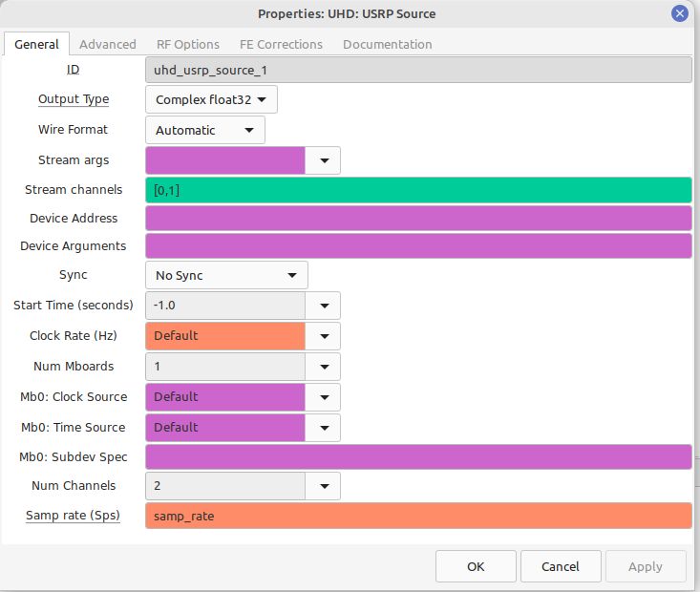Click the Num Channels value field
The height and width of the screenshot is (592, 700).
(225, 486)
